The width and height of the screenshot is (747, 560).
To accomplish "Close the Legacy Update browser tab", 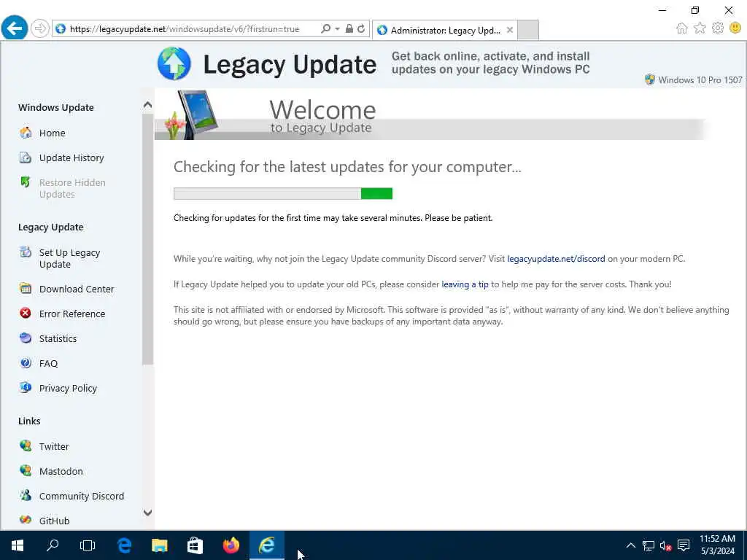I will pyautogui.click(x=510, y=30).
